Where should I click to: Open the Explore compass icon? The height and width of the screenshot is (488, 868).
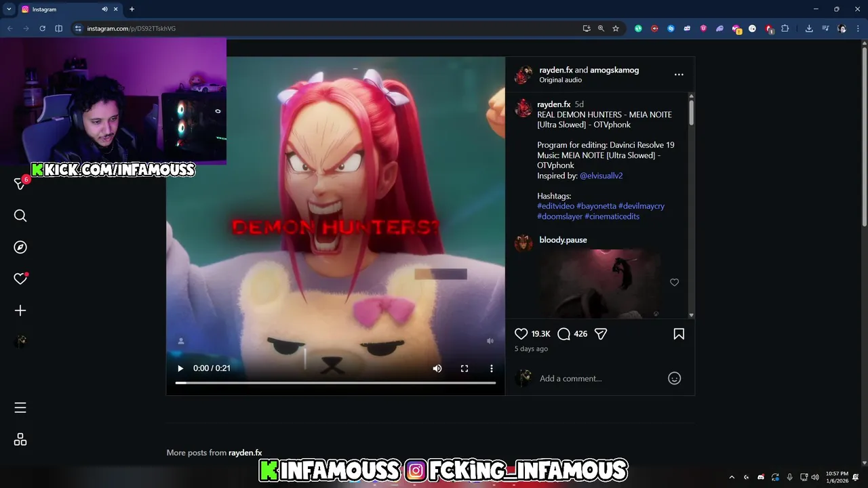[x=20, y=247]
